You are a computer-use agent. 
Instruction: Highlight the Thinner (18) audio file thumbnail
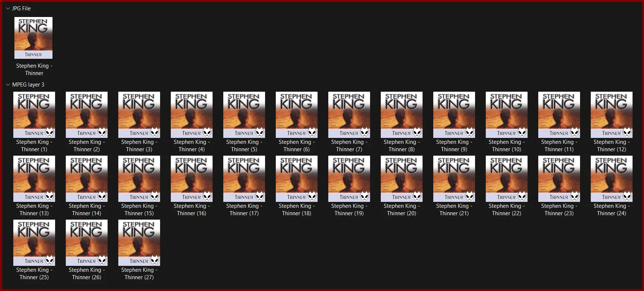(x=296, y=179)
